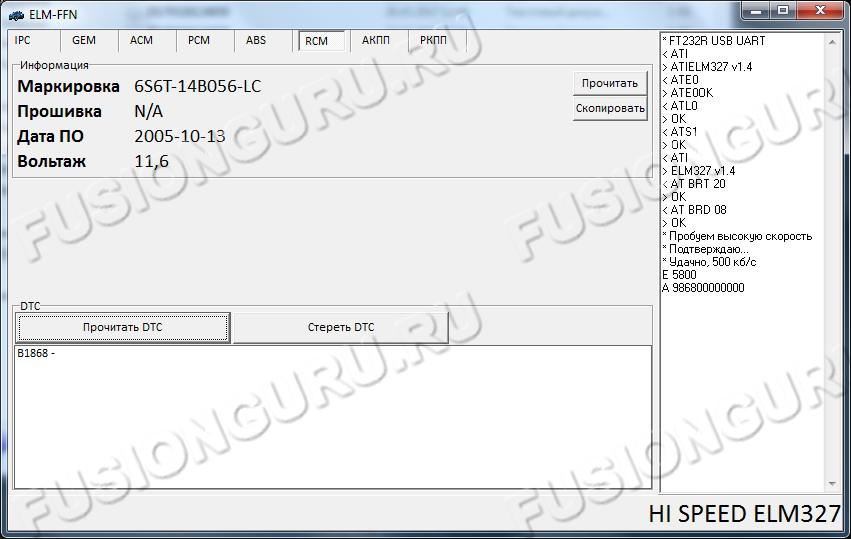This screenshot has width=851, height=539.
Task: Minimize the ELM-FFN window
Action: (x=759, y=10)
